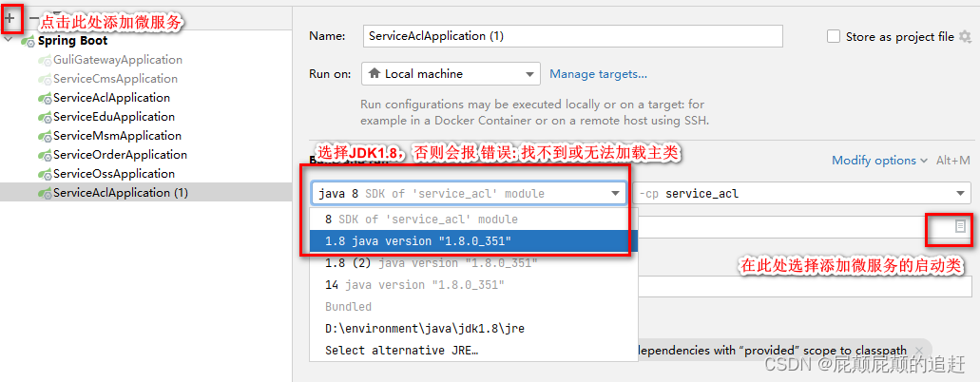Open gear settings next to Store as project file
The width and height of the screenshot is (980, 382).
click(966, 36)
